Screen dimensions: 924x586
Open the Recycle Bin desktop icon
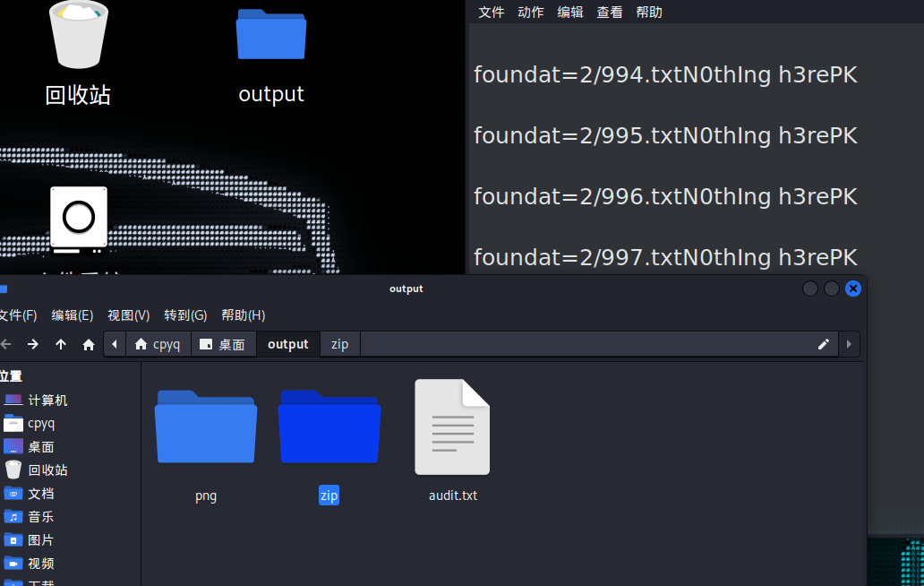[x=79, y=34]
